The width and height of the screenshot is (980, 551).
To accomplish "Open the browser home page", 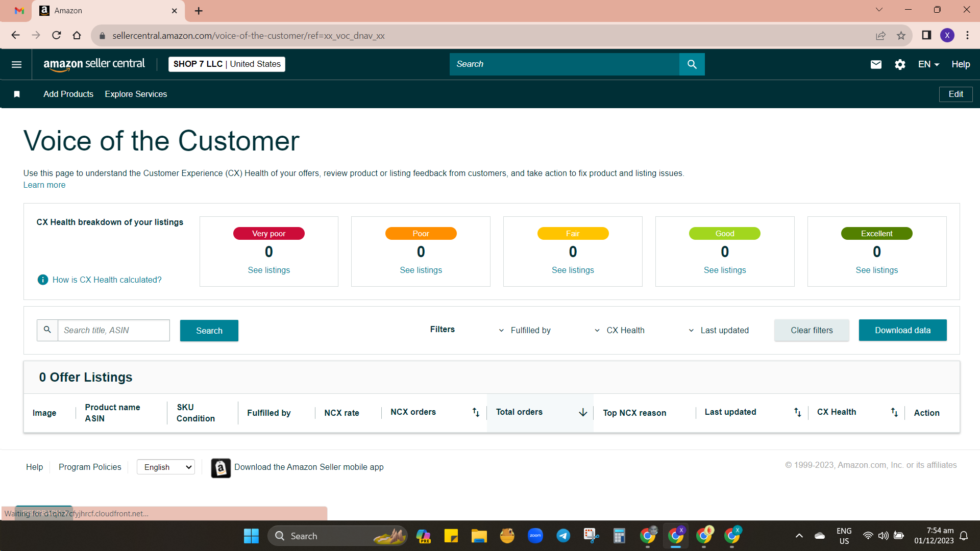I will coord(77,35).
